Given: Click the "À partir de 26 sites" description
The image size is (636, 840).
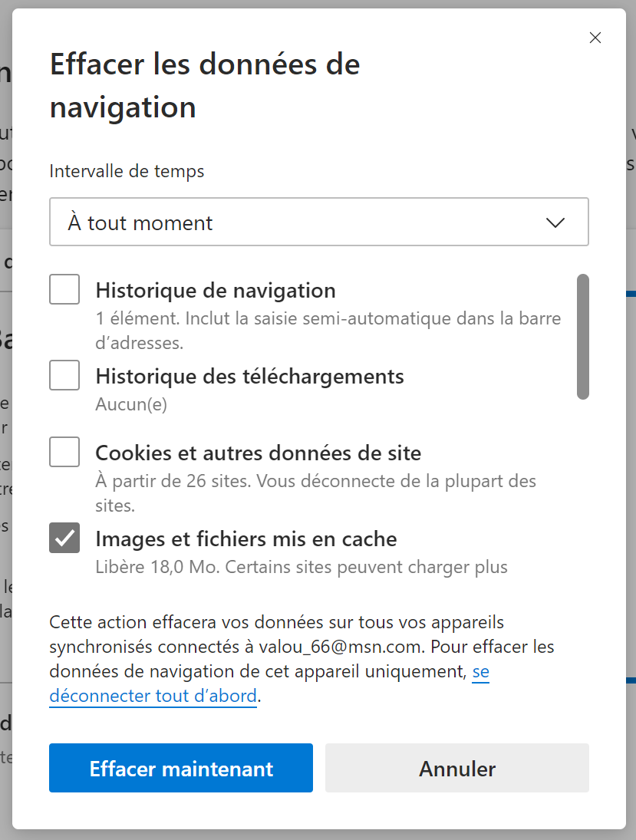Looking at the screenshot, I should pyautogui.click(x=315, y=482).
